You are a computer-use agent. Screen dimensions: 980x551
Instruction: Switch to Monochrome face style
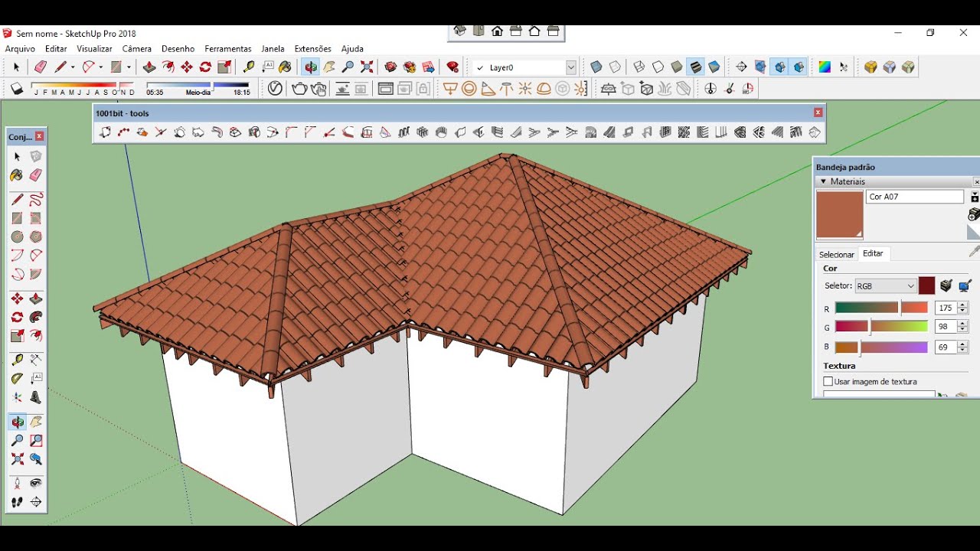click(x=714, y=67)
